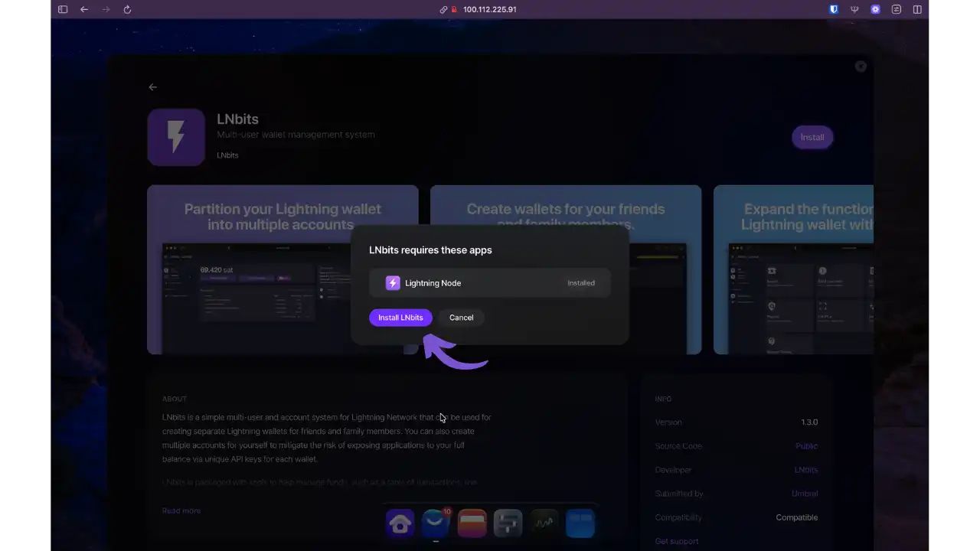Go back using the app page arrow

(153, 87)
